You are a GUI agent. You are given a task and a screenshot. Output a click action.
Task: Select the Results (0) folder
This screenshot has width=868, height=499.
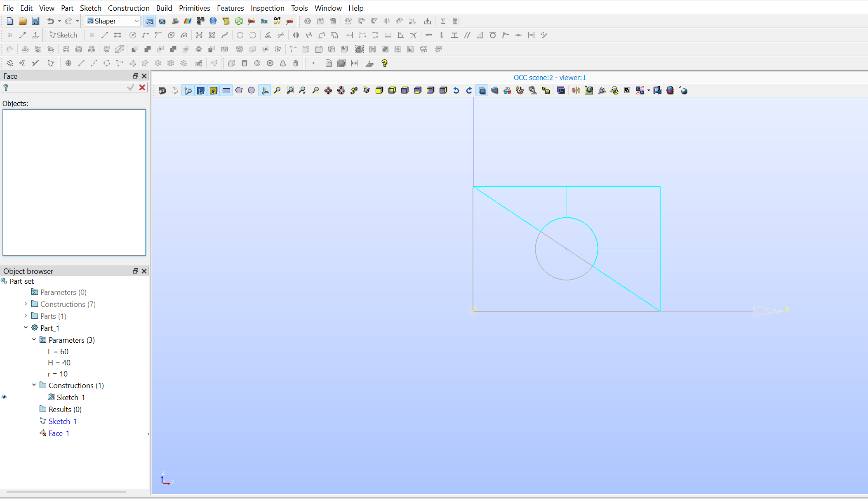(x=65, y=410)
